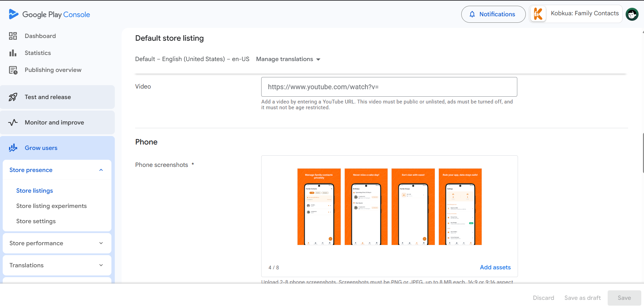
Task: Open Publishing overview via its clock icon
Action: 13,70
